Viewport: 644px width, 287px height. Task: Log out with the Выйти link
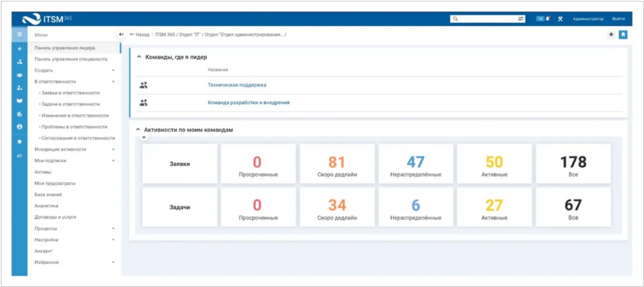pyautogui.click(x=619, y=19)
